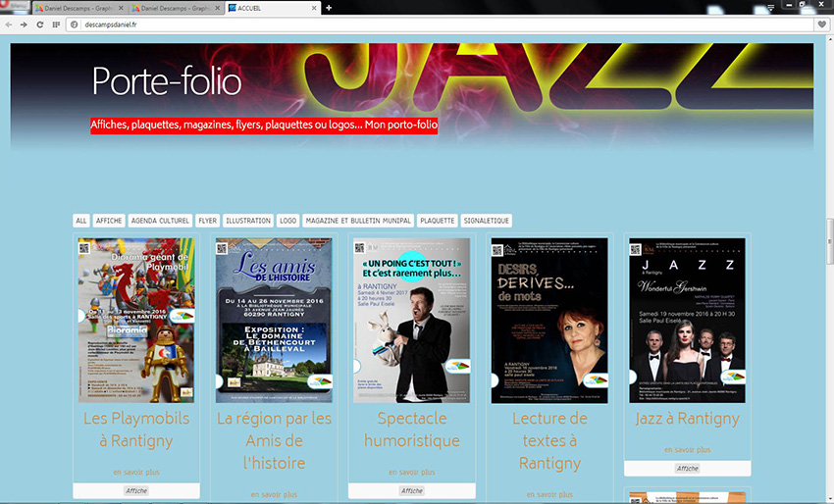Open Spectacle humoristique title link
The image size is (834, 504).
412,429
